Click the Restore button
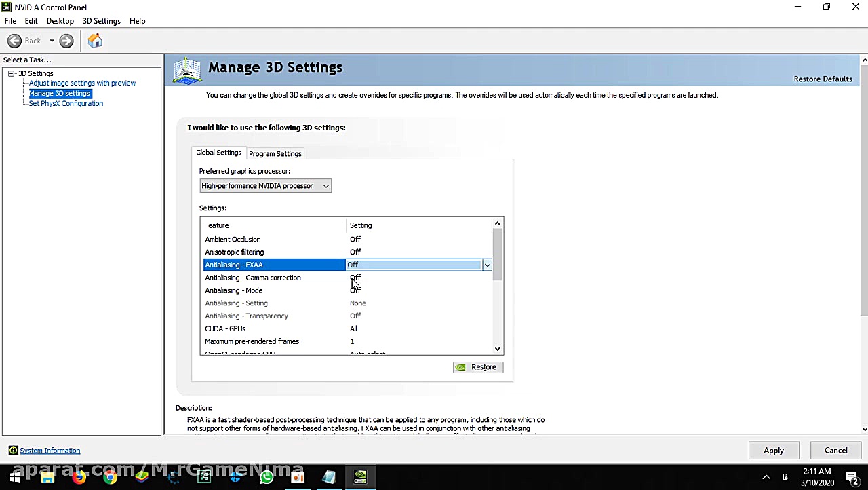Image resolution: width=868 pixels, height=490 pixels. point(478,367)
